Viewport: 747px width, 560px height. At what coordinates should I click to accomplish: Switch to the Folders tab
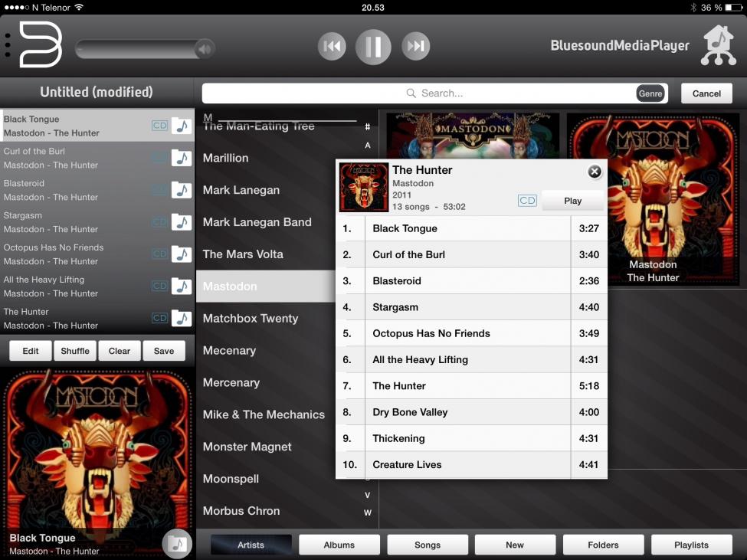tap(603, 545)
